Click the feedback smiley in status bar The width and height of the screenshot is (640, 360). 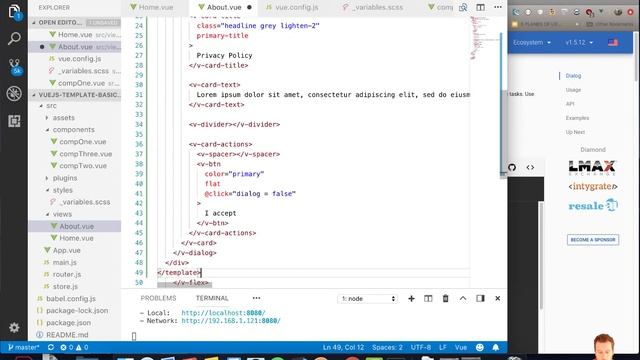coord(480,347)
